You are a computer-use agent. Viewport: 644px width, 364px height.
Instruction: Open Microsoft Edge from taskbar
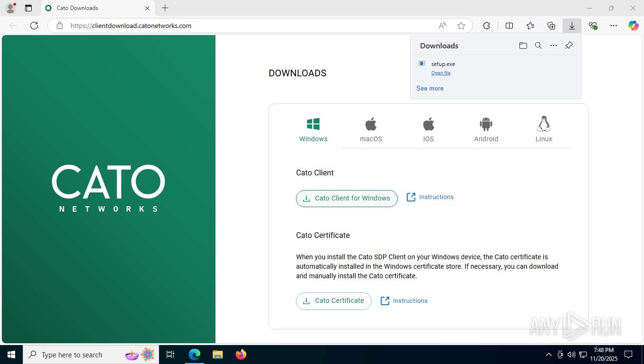tap(195, 355)
